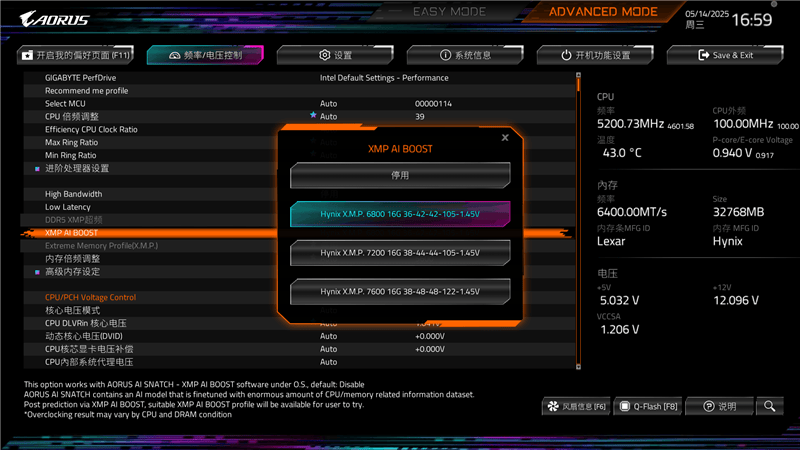The image size is (800, 450).
Task: Open the Easy Mode view
Action: [x=449, y=11]
